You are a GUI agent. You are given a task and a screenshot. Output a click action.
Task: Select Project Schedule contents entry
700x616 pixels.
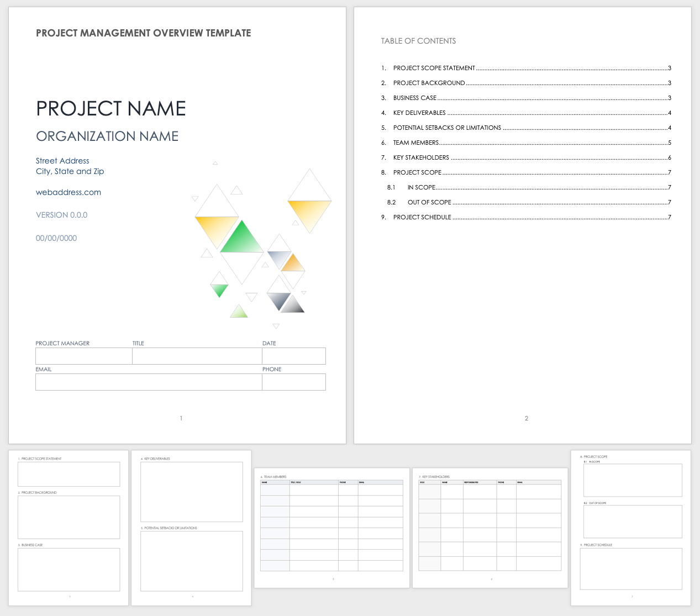(422, 217)
